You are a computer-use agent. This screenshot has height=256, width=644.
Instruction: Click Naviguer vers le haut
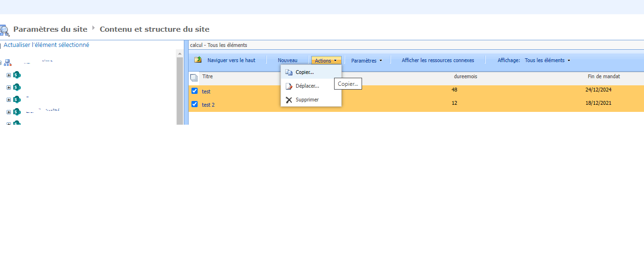point(231,60)
